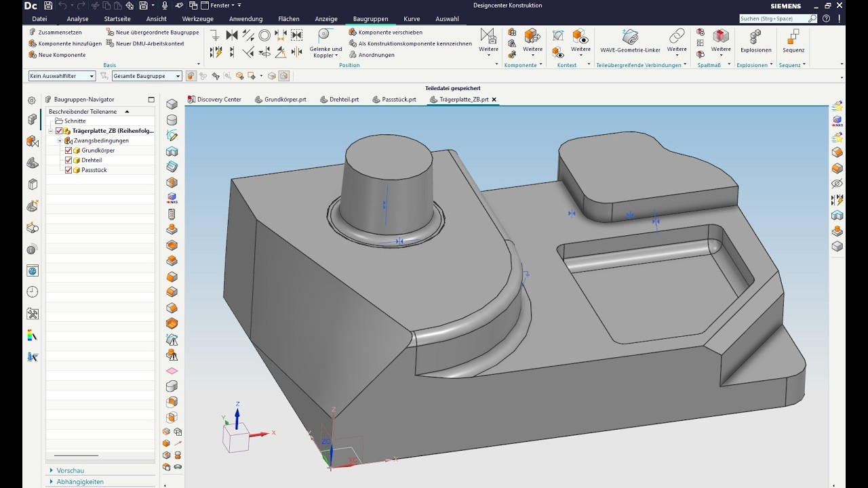
Task: Click the help question mark icon
Action: pyautogui.click(x=825, y=18)
